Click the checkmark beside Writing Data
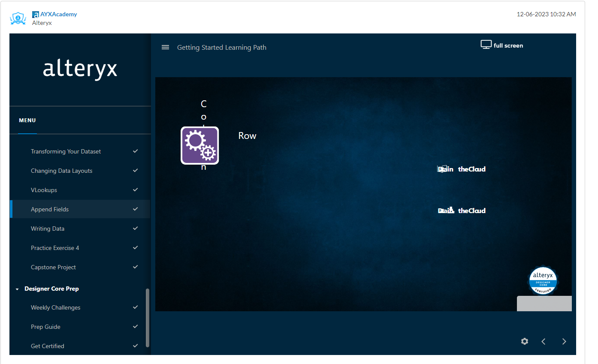This screenshot has height=364, width=598. tap(136, 228)
